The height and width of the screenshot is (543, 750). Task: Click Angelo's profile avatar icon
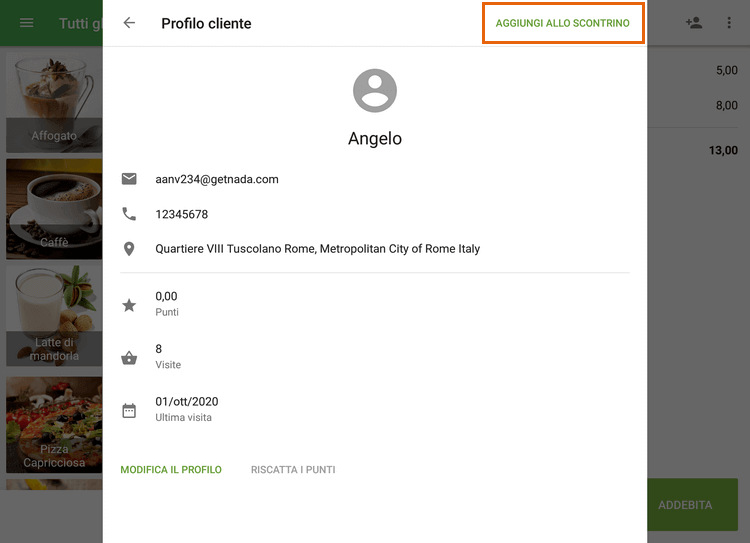click(375, 91)
